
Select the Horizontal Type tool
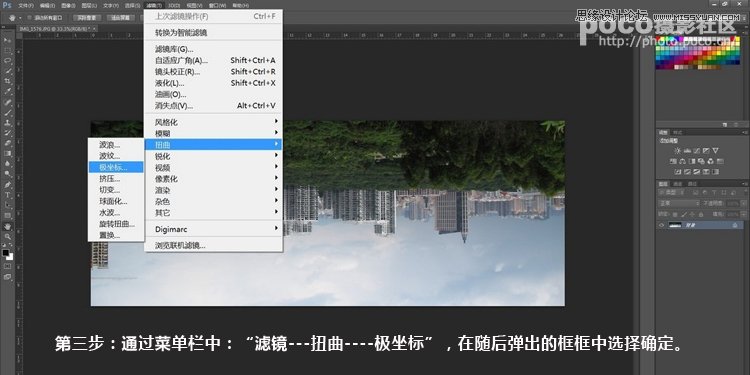[x=8, y=194]
